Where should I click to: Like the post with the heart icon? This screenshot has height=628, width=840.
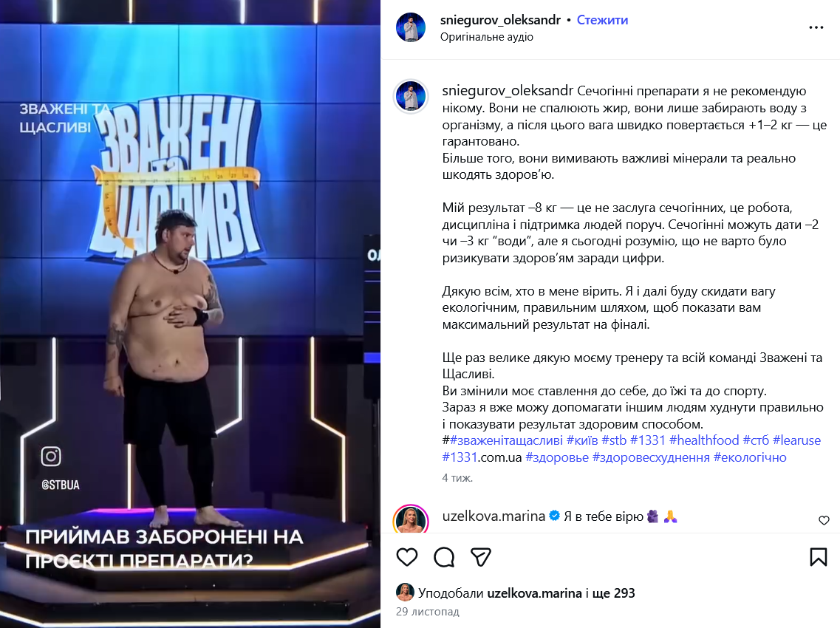click(x=407, y=557)
